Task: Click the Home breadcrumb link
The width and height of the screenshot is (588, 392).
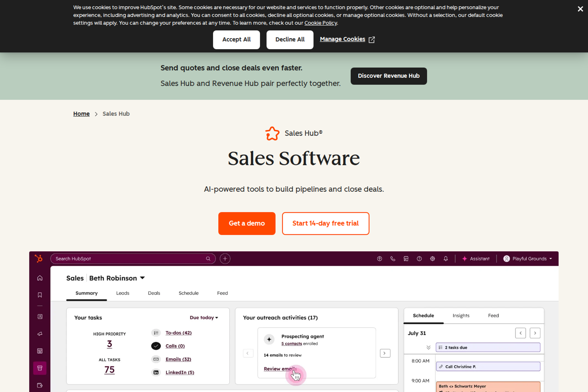Action: point(81,114)
